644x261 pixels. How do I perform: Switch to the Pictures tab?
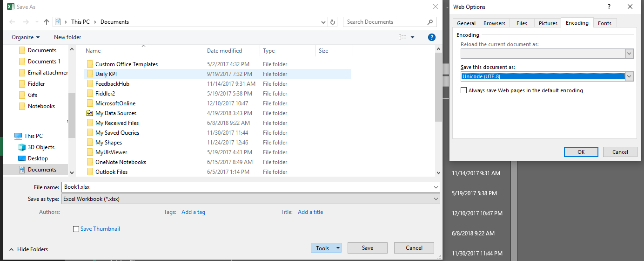[548, 23]
